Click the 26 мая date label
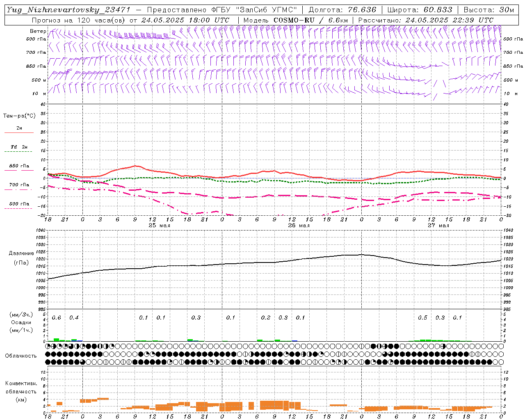 pos(299,226)
